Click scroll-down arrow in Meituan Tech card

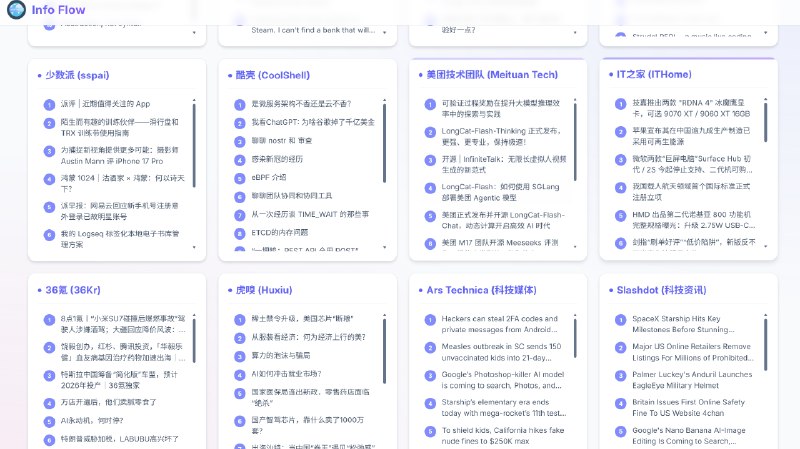click(x=575, y=246)
